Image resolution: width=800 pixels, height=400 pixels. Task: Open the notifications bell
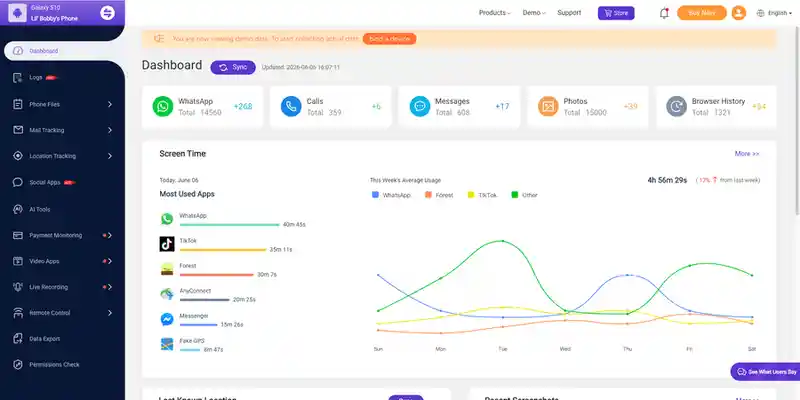664,13
